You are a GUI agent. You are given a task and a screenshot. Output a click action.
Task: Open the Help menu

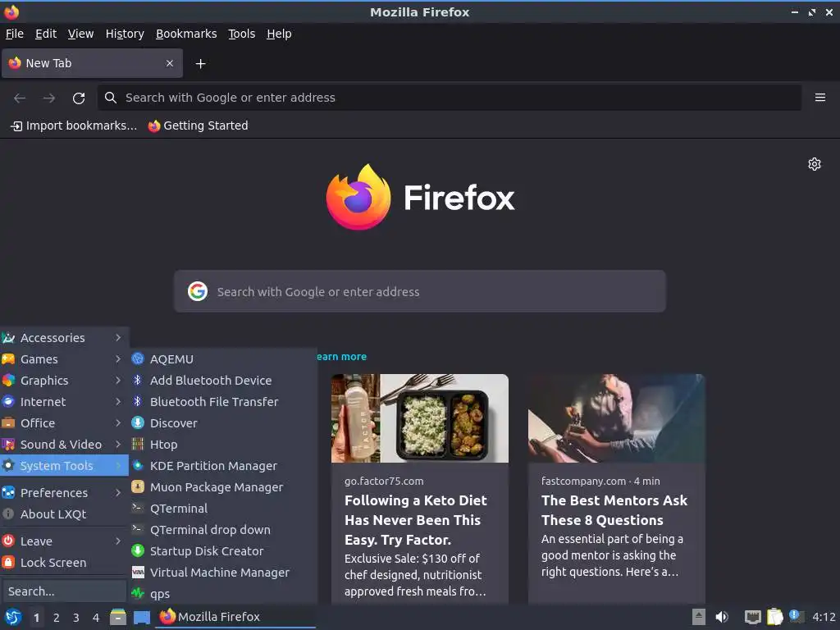click(x=279, y=34)
